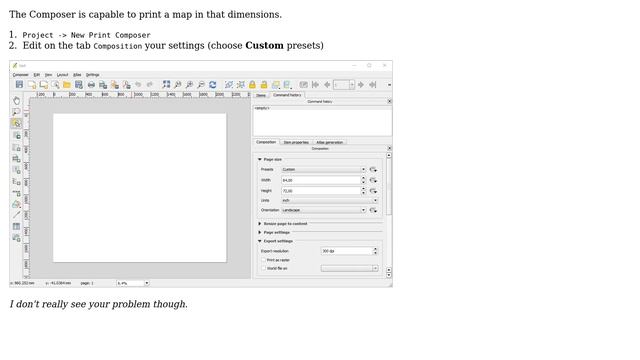Click the Zoom full icon
The width and height of the screenshot is (640, 360).
tap(166, 84)
